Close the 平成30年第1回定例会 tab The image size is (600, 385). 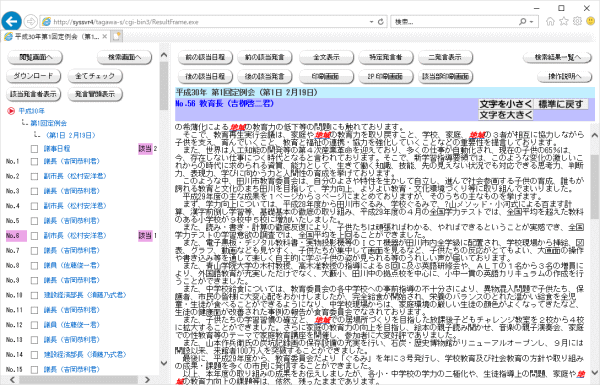(x=104, y=37)
